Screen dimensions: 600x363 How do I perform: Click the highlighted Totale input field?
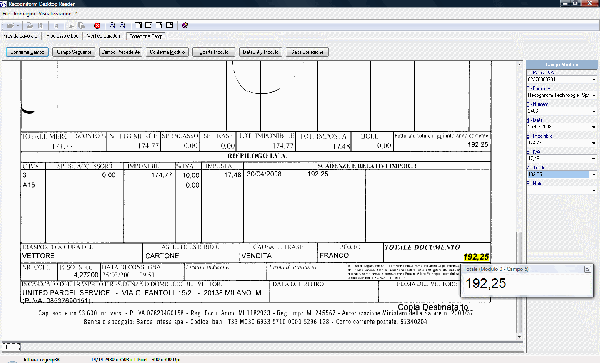click(558, 174)
